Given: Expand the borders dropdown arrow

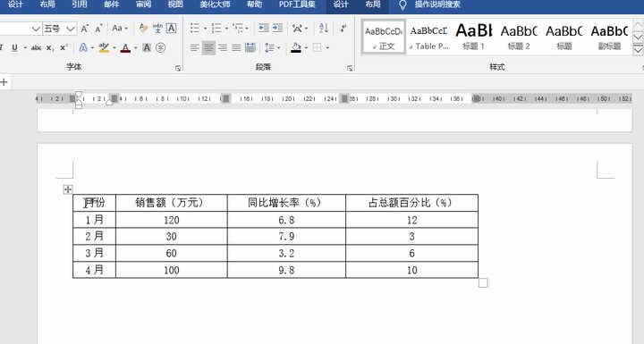Looking at the screenshot, I should point(327,48).
